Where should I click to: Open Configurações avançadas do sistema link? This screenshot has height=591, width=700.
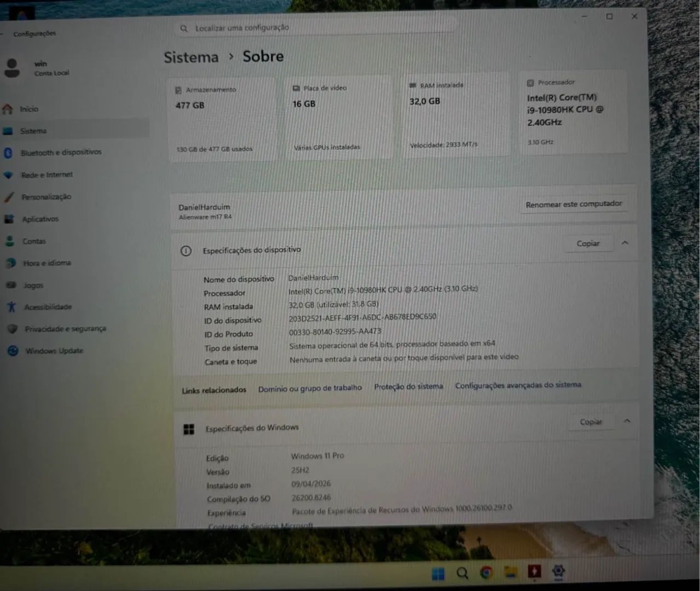518,385
